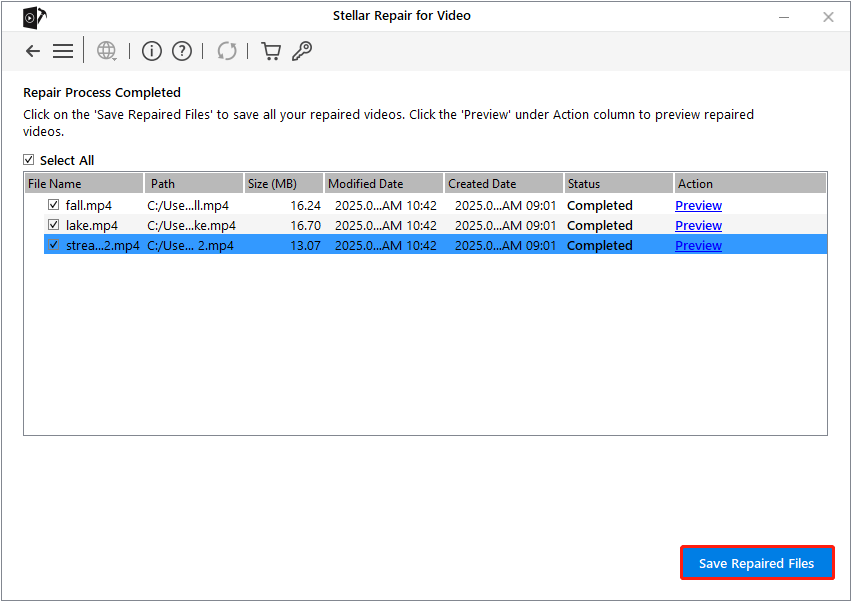Open the activation key icon

coord(302,51)
